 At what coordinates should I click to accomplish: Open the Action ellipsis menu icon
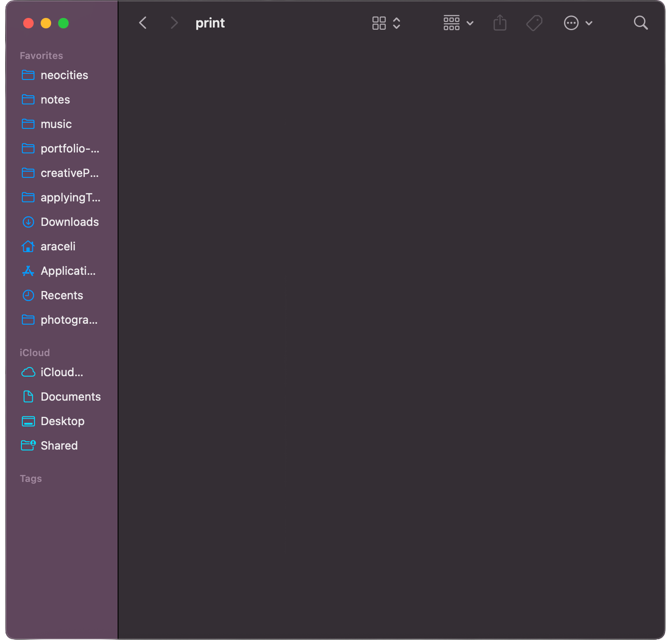[571, 23]
